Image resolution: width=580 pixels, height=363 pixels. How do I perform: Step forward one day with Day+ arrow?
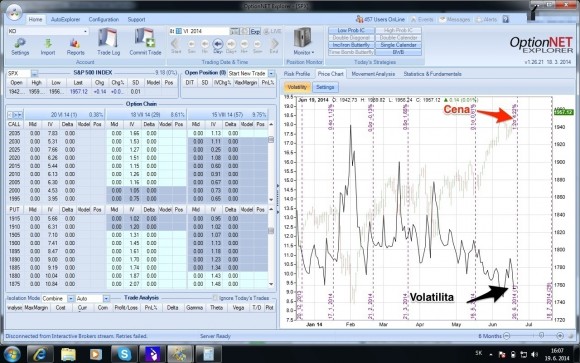231,46
